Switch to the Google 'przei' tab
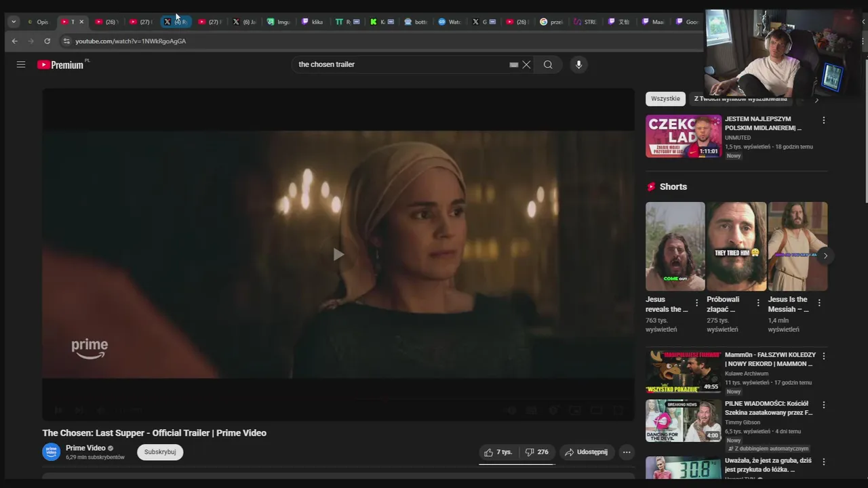 click(552, 22)
